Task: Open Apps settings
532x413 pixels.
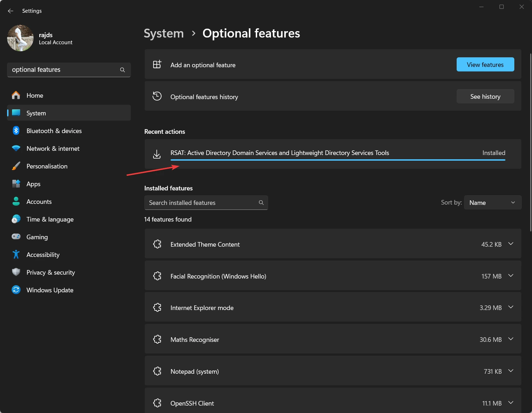Action: tap(69, 184)
